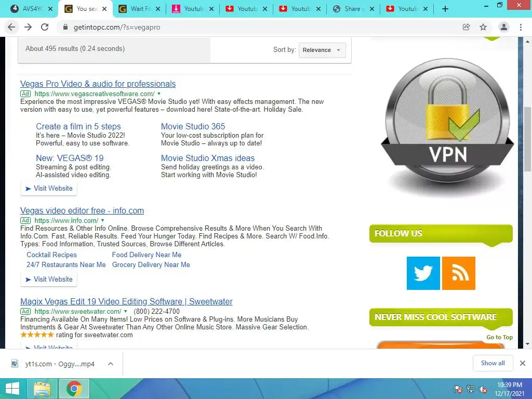This screenshot has height=399, width=532.
Task: Reload the getintopc page
Action: [x=45, y=27]
